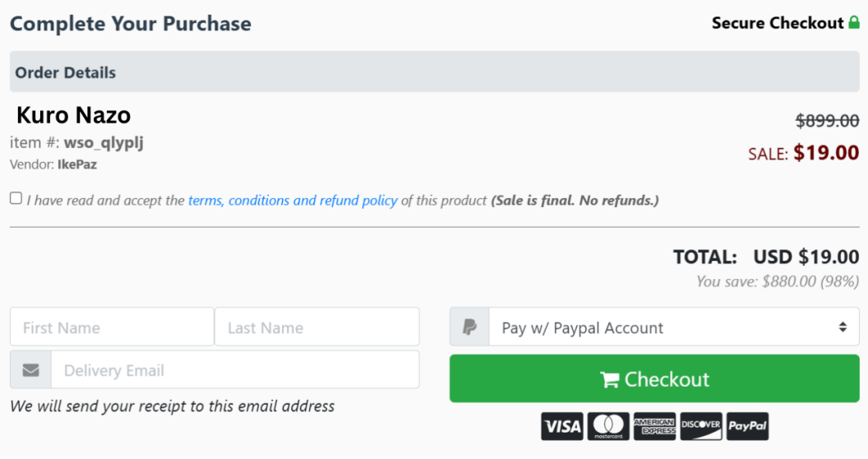
Task: Focus the Last Name field
Action: 316,327
